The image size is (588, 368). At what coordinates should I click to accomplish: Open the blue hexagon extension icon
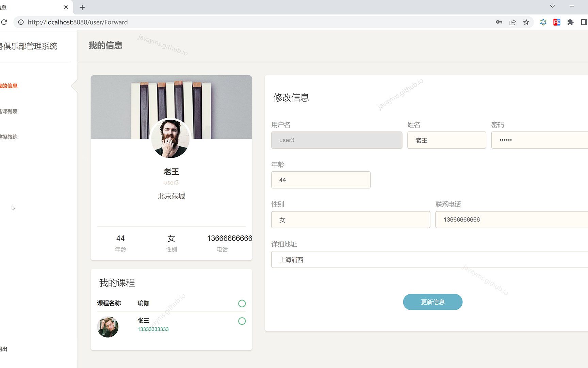tap(543, 22)
